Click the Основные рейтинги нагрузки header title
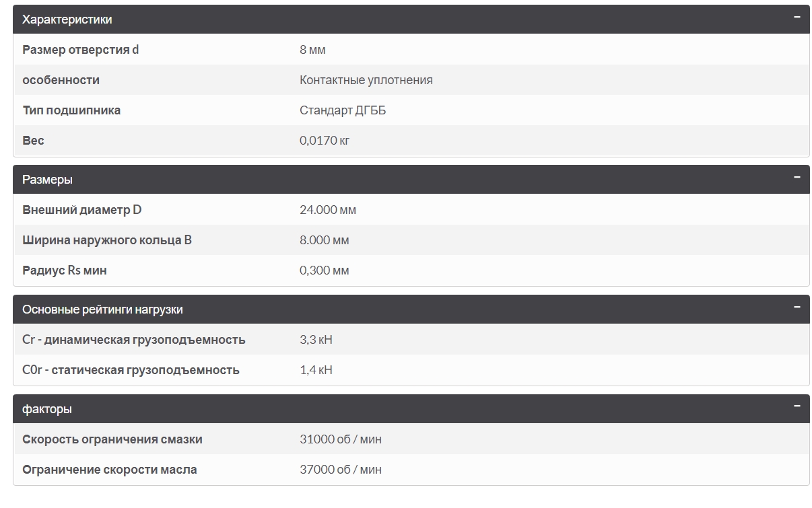The width and height of the screenshot is (812, 508). coord(102,310)
